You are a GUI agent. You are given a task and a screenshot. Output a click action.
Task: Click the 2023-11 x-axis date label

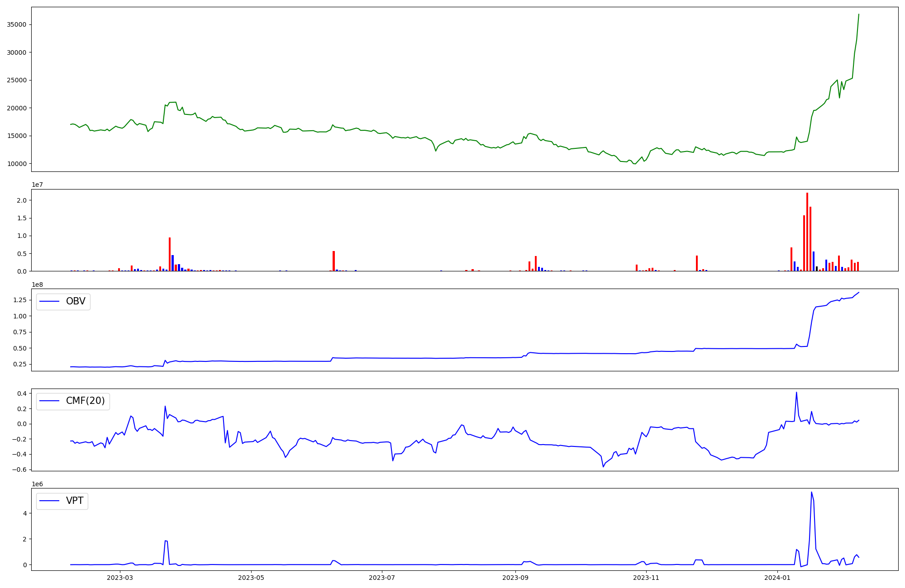click(x=646, y=578)
